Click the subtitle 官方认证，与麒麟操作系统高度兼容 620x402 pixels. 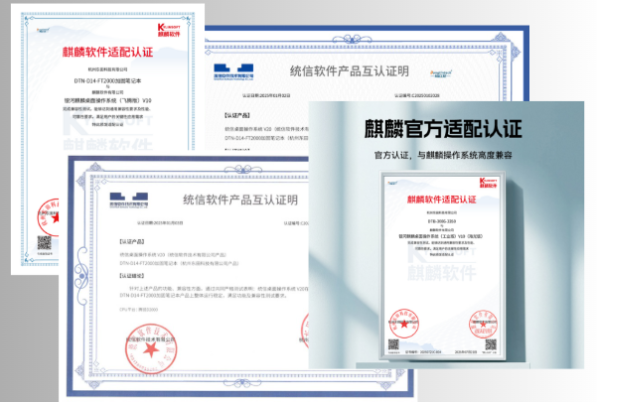(x=443, y=155)
